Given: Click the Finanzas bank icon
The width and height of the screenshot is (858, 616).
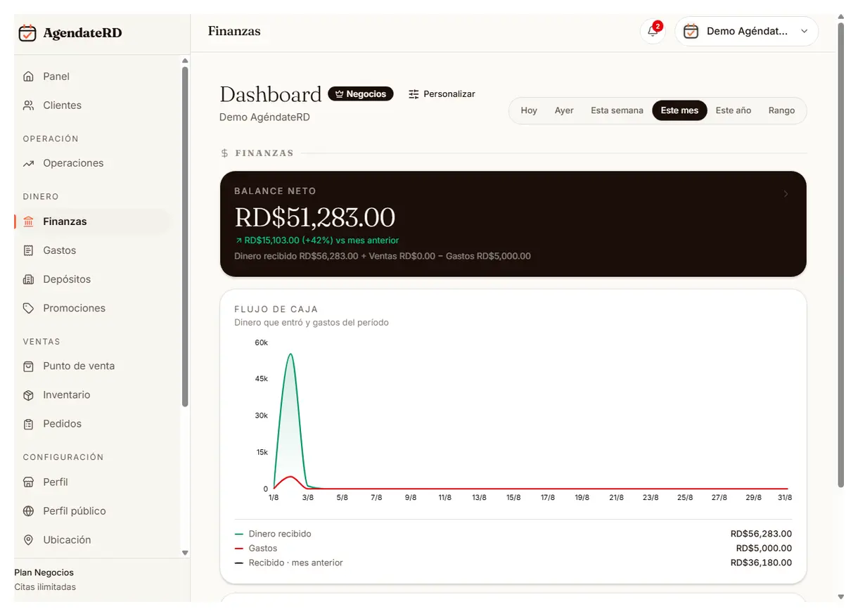Looking at the screenshot, I should pyautogui.click(x=28, y=222).
